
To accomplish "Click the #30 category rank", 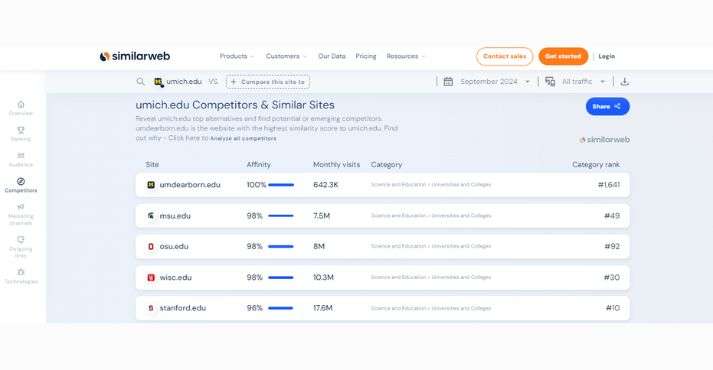I will coord(612,277).
